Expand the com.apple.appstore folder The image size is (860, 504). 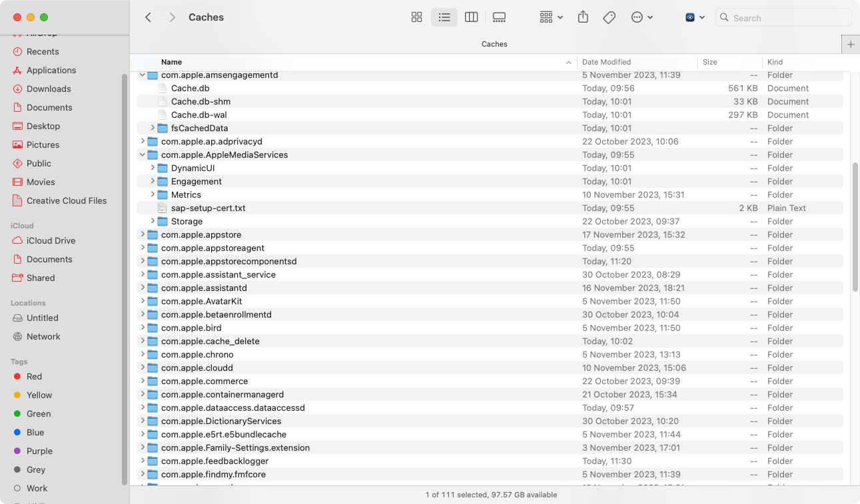(142, 234)
